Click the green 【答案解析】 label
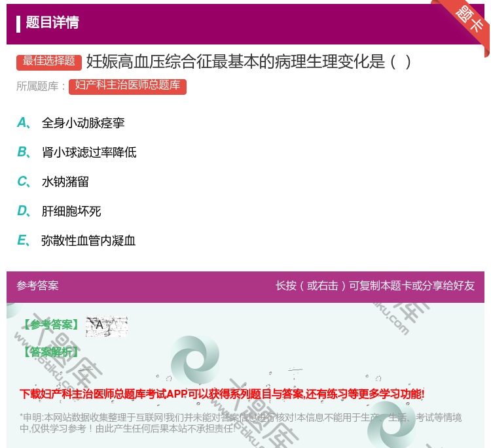491x448 pixels. coord(50,353)
